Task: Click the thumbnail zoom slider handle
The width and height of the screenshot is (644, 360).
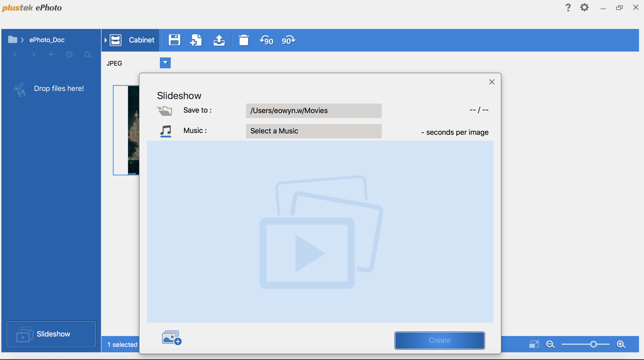Action: coord(593,344)
